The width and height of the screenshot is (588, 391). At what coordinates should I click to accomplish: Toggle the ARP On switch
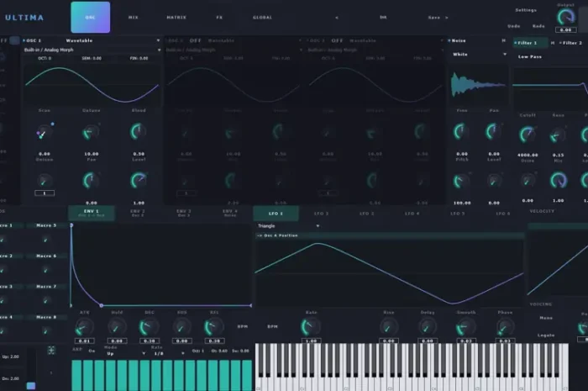pos(92,351)
